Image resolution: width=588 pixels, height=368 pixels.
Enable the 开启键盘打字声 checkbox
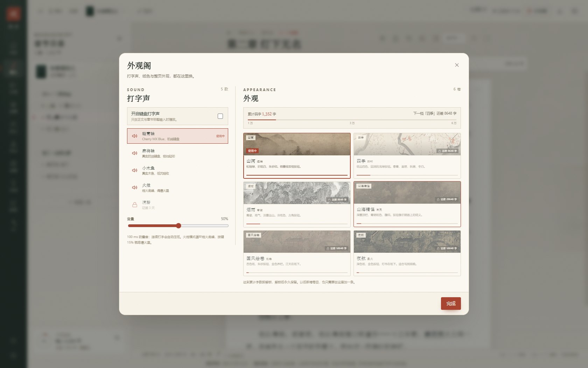click(220, 116)
